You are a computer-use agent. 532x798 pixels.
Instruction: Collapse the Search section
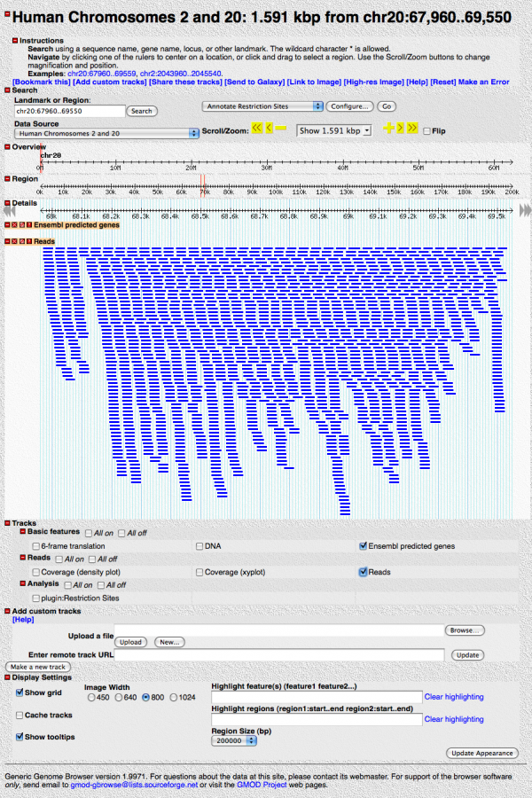(8, 90)
